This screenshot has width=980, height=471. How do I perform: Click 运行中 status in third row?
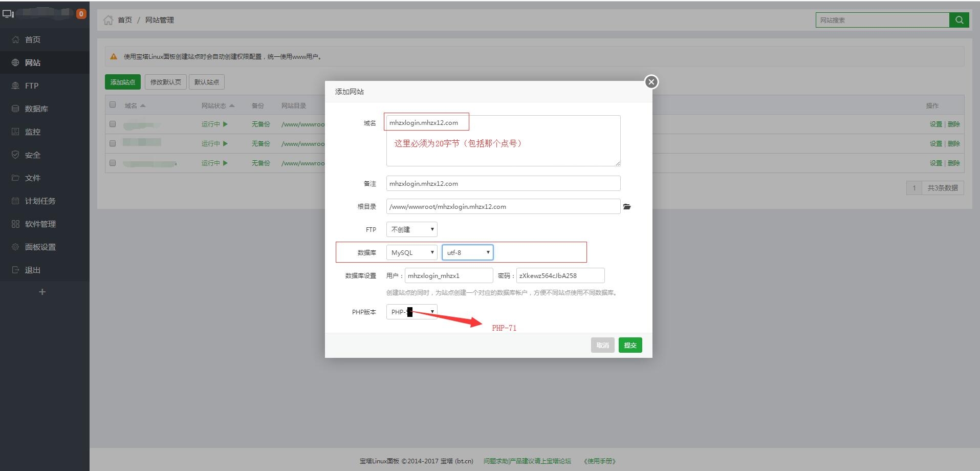click(214, 163)
